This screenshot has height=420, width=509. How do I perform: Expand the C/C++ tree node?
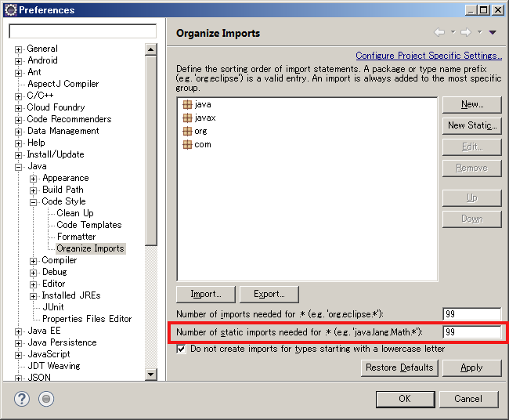point(18,96)
